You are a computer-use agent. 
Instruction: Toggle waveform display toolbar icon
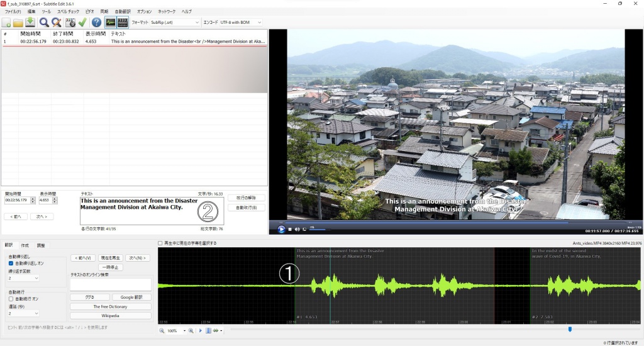[111, 22]
